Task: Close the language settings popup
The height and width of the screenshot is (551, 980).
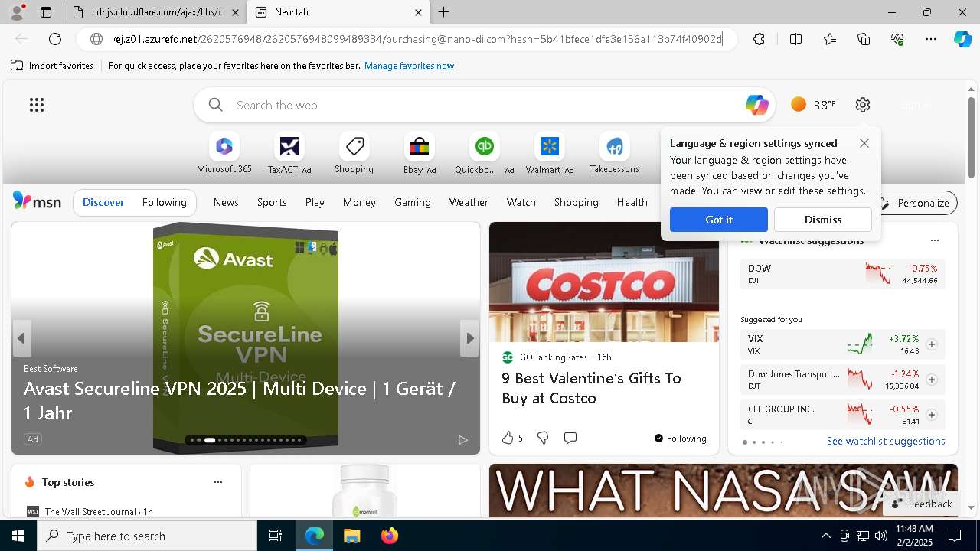Action: tap(864, 143)
